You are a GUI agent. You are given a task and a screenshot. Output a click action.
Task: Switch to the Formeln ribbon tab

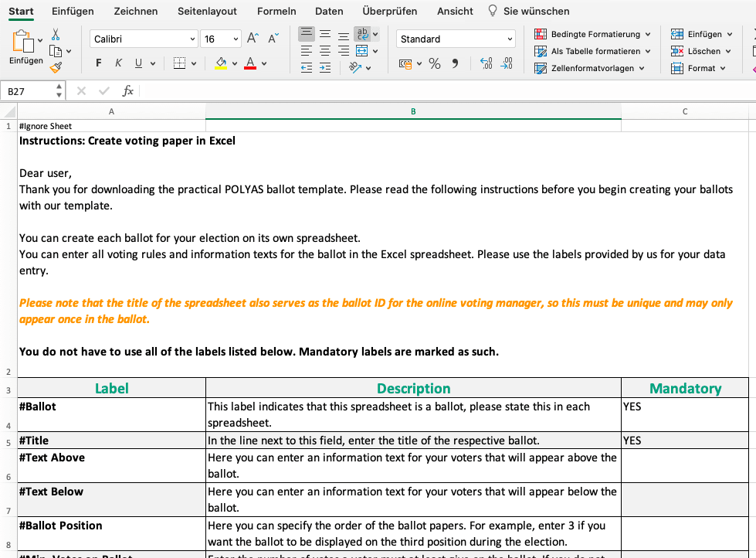[276, 11]
